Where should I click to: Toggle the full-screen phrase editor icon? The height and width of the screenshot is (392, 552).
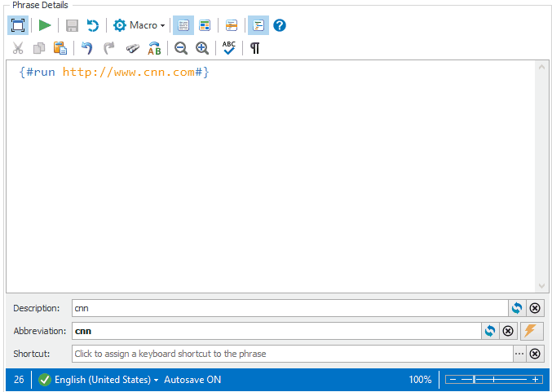tap(18, 25)
